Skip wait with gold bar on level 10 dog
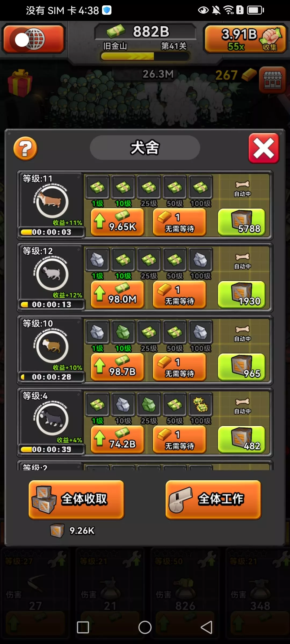 (179, 367)
